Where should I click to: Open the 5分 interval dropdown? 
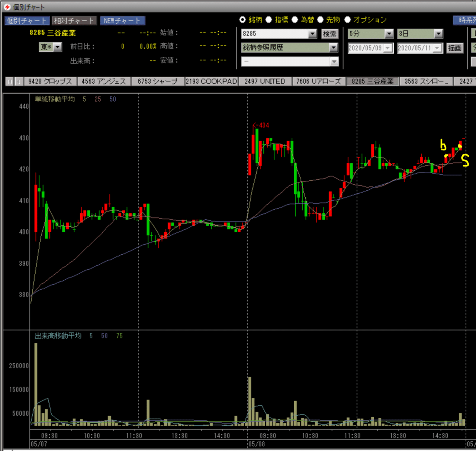click(389, 34)
